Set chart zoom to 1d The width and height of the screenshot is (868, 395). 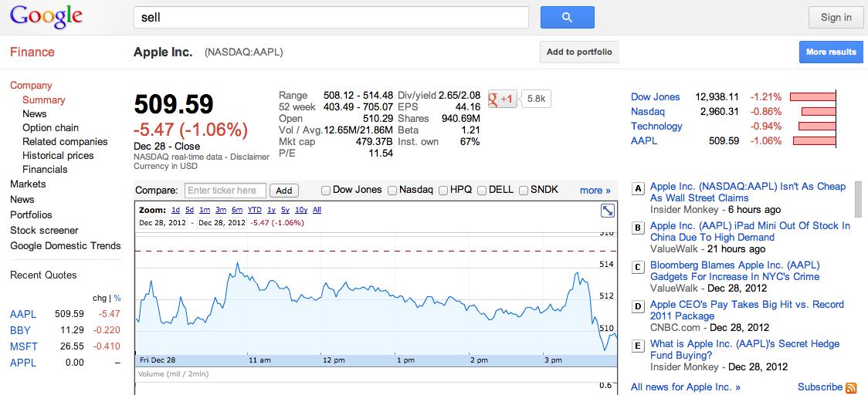[x=175, y=210]
